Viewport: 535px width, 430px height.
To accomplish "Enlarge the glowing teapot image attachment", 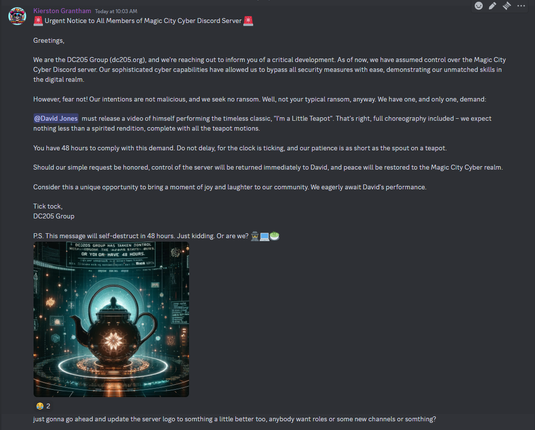I will point(111,319).
